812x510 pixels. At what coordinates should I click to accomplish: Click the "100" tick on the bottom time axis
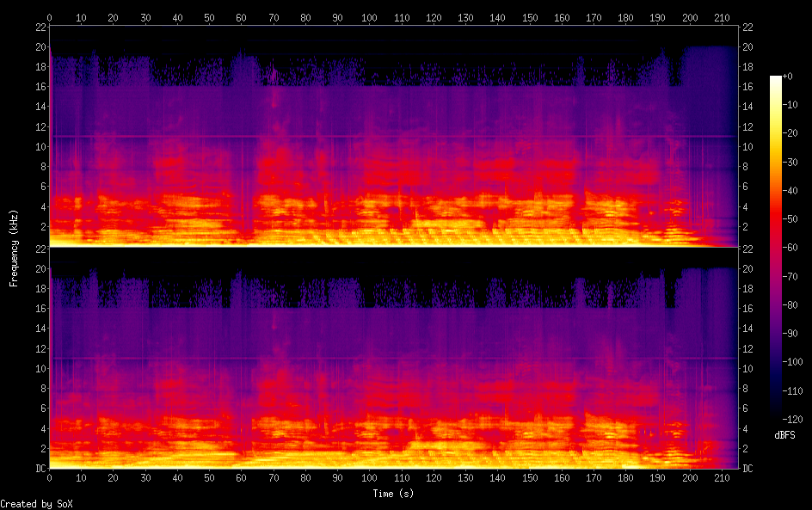pos(369,478)
